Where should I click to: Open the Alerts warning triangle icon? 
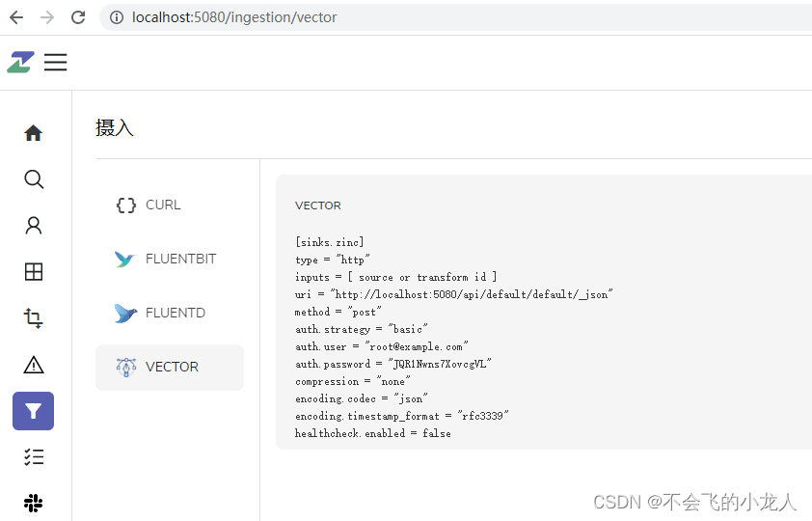(34, 365)
